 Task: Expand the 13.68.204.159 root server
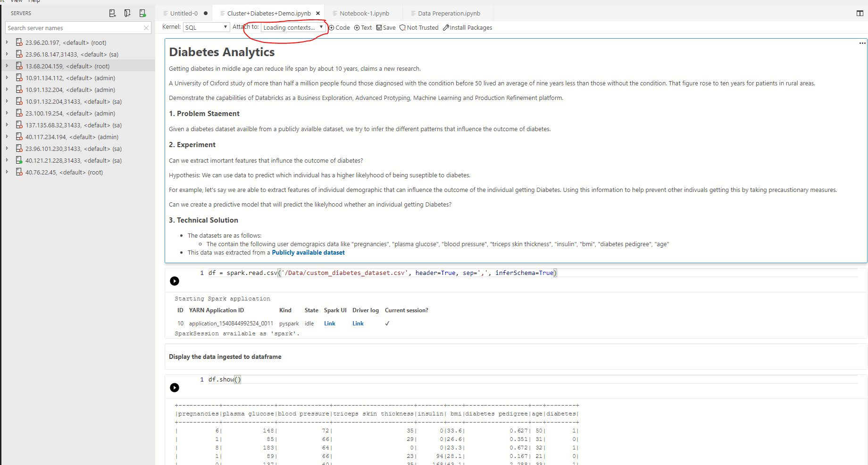click(7, 66)
